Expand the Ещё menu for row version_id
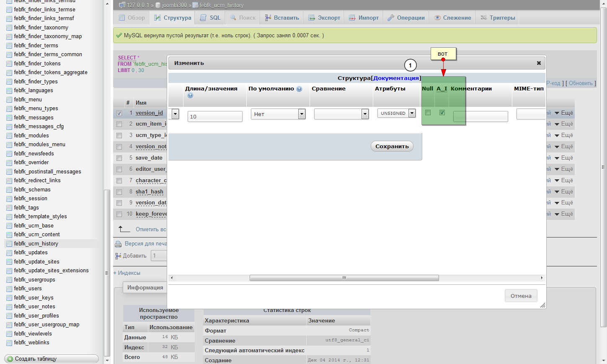 pos(564,113)
